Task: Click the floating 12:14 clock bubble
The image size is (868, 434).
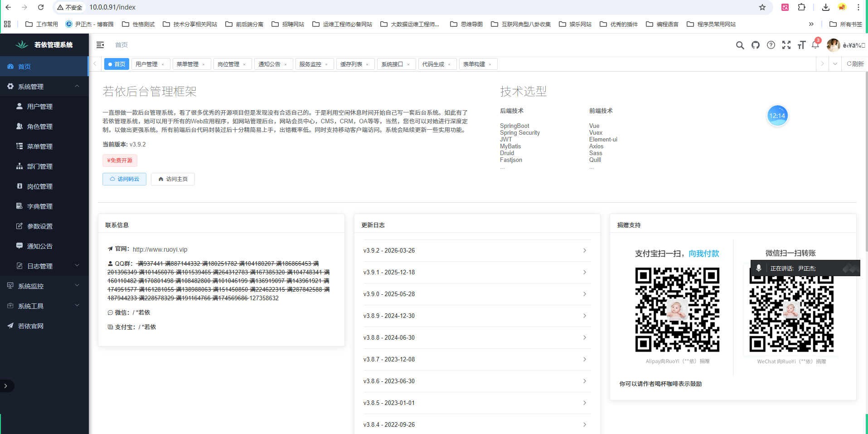Action: point(777,116)
